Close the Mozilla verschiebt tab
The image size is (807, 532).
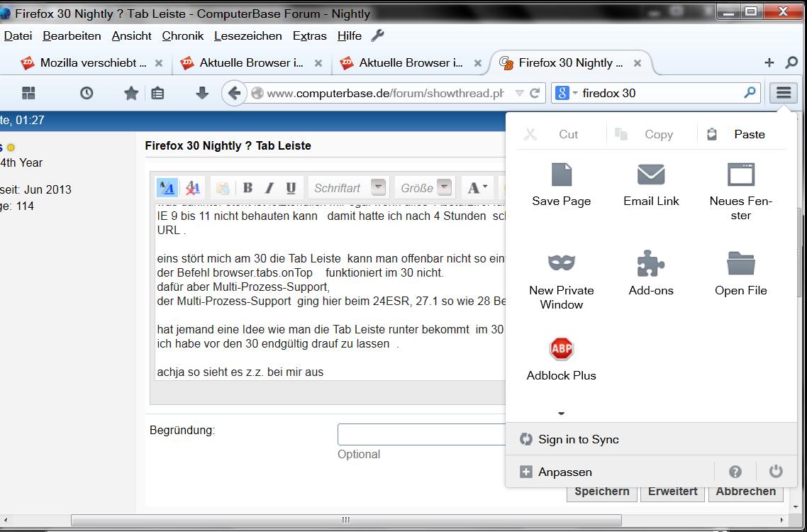coord(159,63)
